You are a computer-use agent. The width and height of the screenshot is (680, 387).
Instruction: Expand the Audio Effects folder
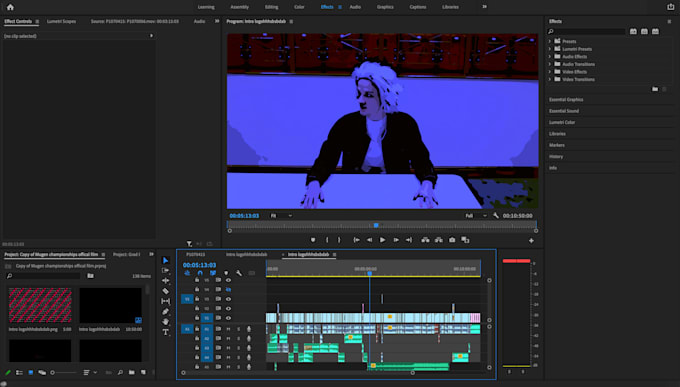point(550,56)
